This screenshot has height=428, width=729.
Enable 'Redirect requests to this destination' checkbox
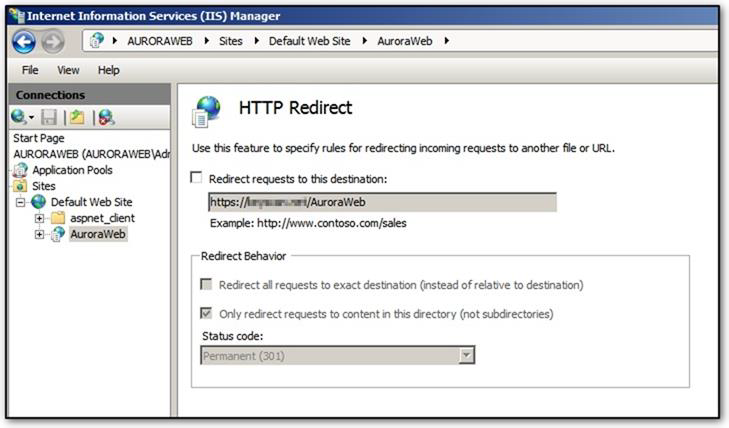tap(195, 178)
